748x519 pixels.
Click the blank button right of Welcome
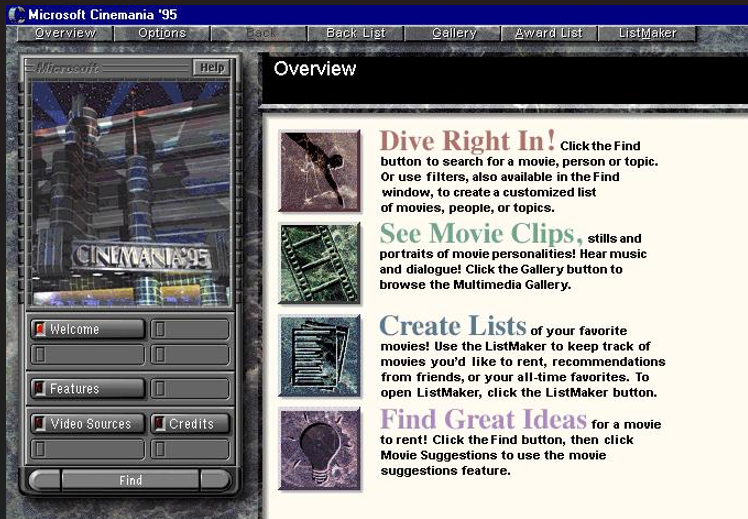pos(190,329)
